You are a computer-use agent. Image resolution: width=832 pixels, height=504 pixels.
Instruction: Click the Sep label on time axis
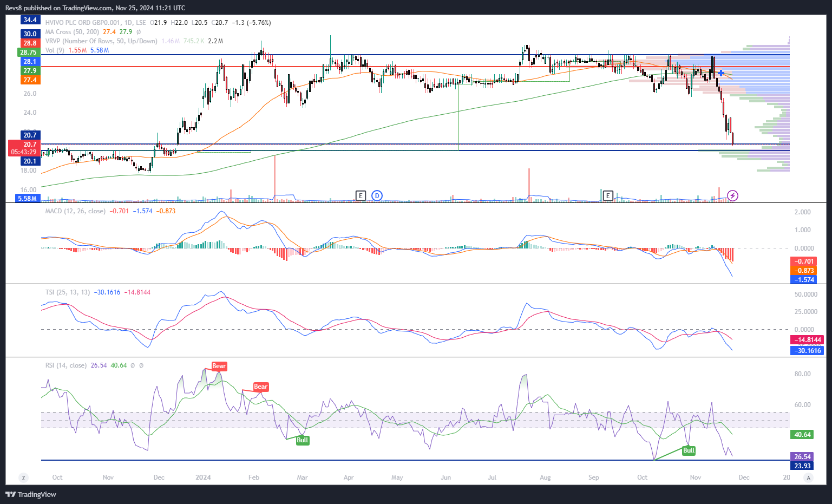594,477
